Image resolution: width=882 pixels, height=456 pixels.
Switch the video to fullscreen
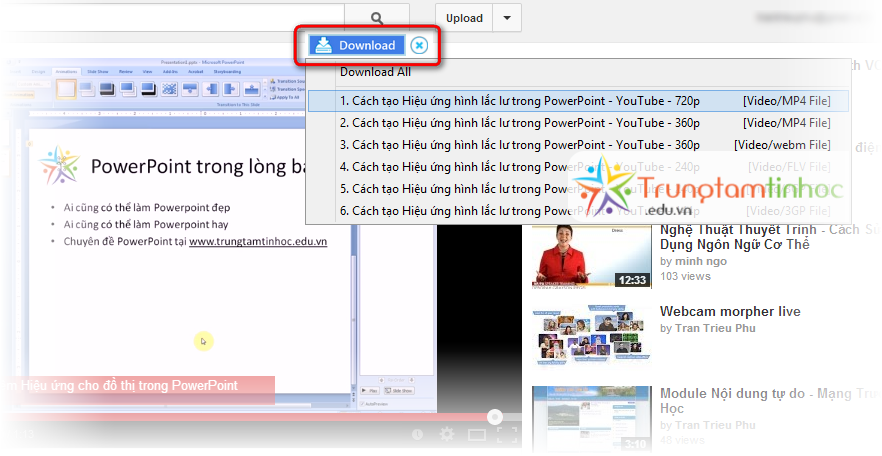point(507,435)
